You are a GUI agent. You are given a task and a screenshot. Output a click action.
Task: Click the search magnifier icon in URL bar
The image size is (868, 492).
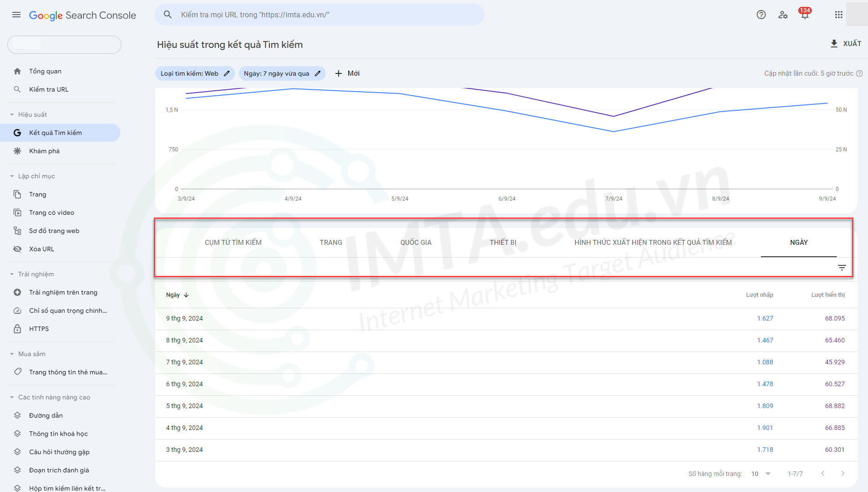(x=168, y=15)
